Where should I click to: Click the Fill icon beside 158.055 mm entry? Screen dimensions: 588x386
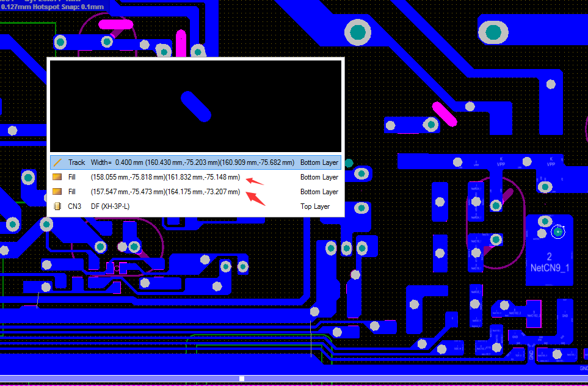coord(57,177)
